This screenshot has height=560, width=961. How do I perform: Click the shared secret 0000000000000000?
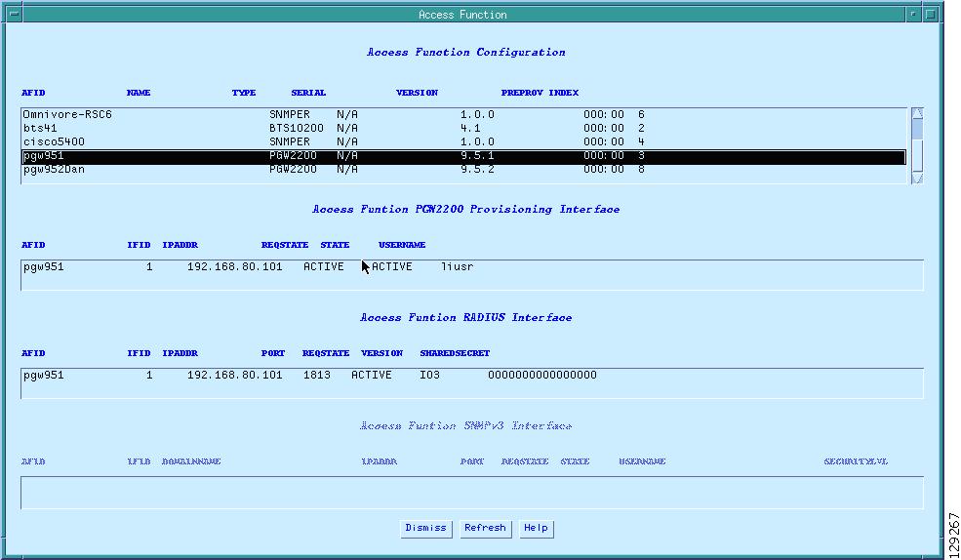(542, 375)
